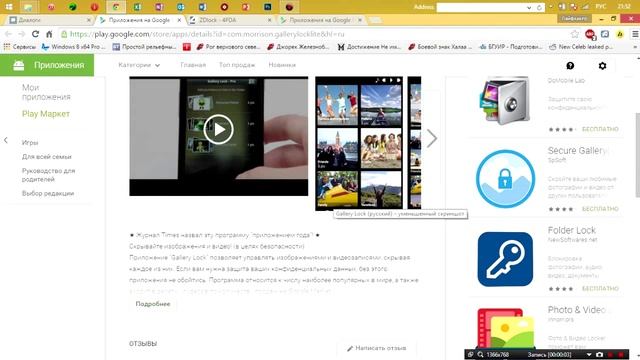Open Word from the taskbar
The height and width of the screenshot is (360, 640).
click(x=202, y=7)
